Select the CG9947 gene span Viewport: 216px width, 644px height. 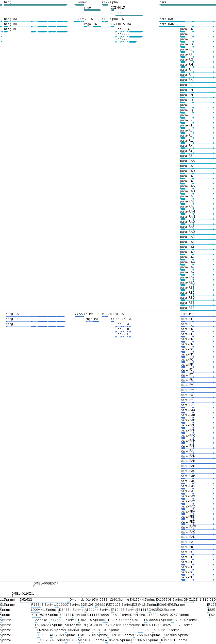pos(79,5)
